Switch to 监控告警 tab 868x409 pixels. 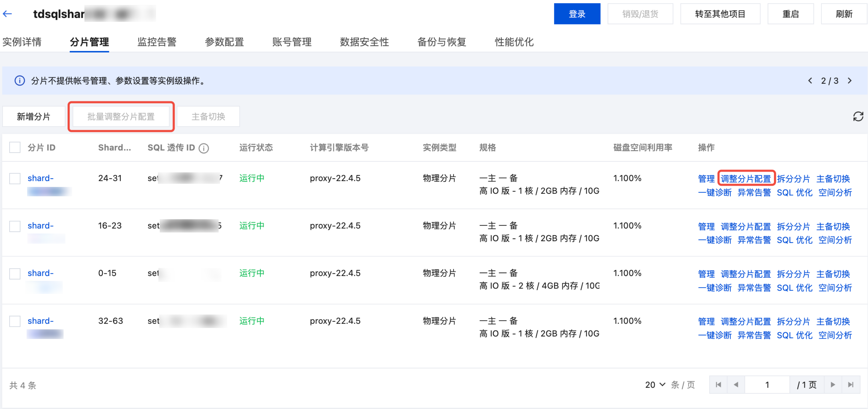157,42
